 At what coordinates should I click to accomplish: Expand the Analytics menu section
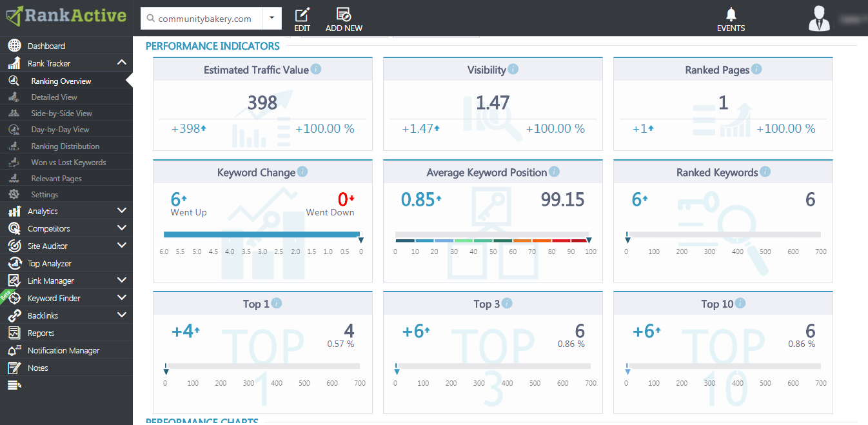pos(122,211)
